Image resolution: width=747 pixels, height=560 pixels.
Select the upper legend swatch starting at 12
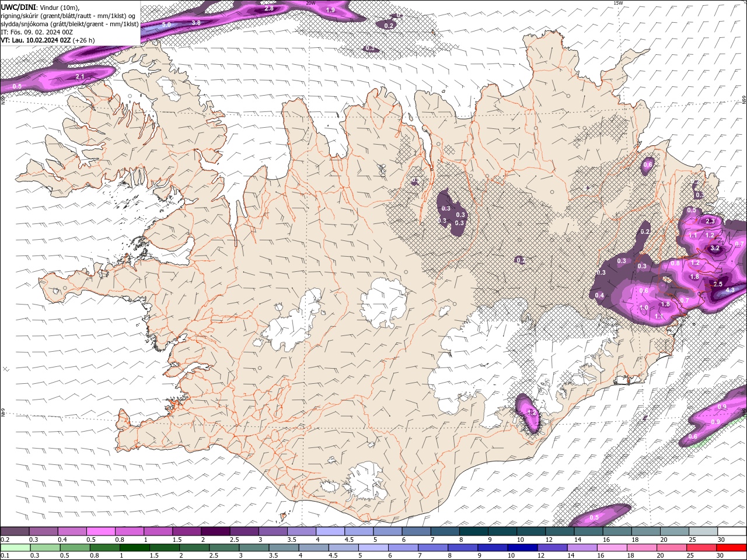pyautogui.click(x=560, y=531)
